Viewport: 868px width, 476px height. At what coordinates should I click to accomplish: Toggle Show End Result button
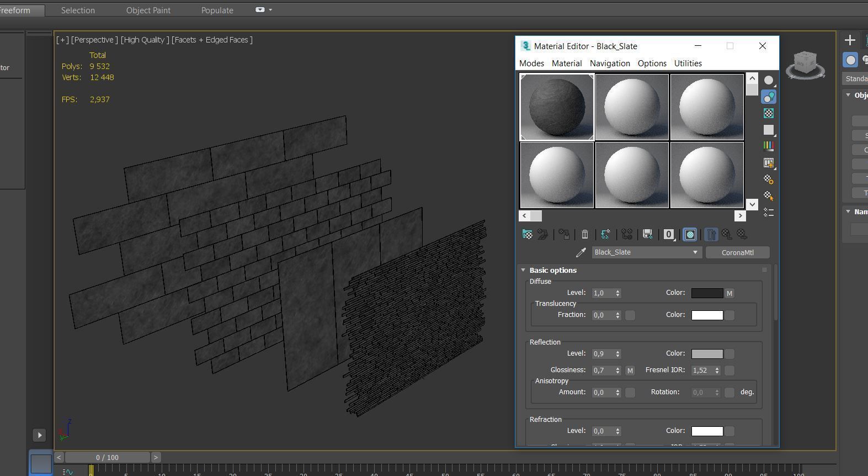[x=711, y=235]
